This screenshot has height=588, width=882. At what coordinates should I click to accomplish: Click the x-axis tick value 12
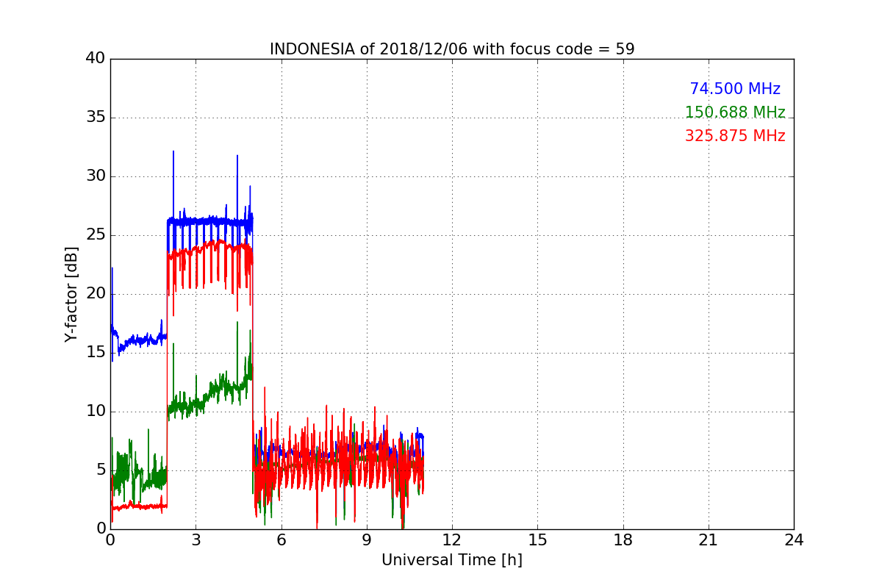(452, 540)
